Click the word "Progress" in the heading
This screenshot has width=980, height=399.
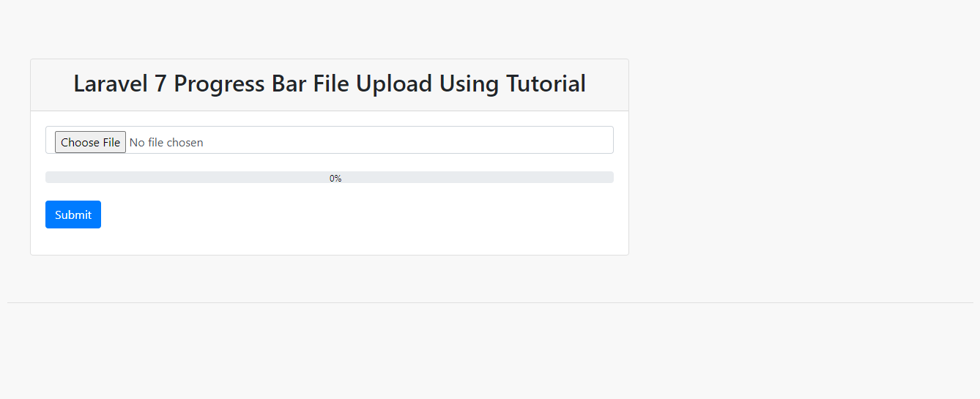click(219, 83)
